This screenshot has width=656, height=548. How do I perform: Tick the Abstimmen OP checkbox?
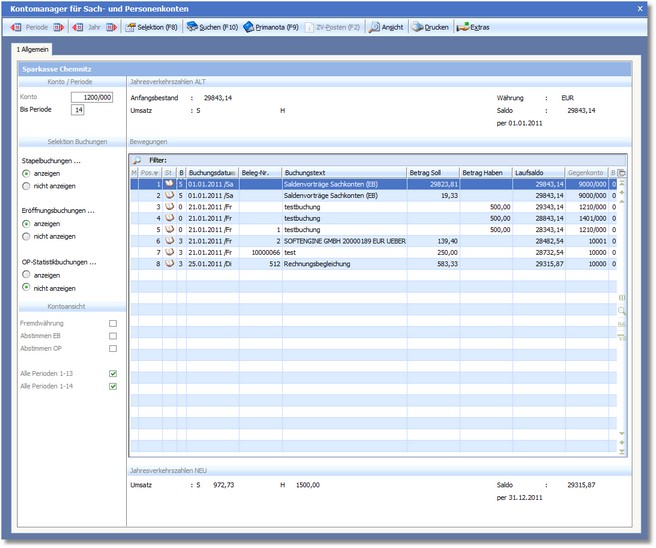(113, 348)
